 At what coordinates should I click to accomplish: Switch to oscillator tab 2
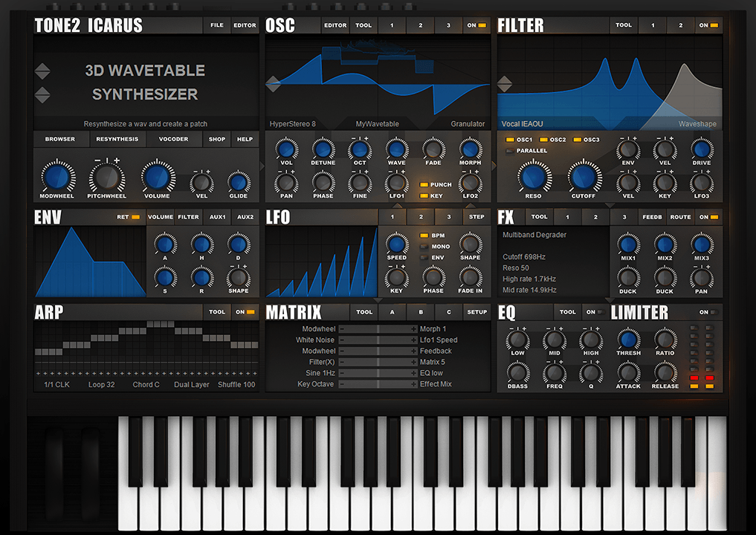pos(420,25)
